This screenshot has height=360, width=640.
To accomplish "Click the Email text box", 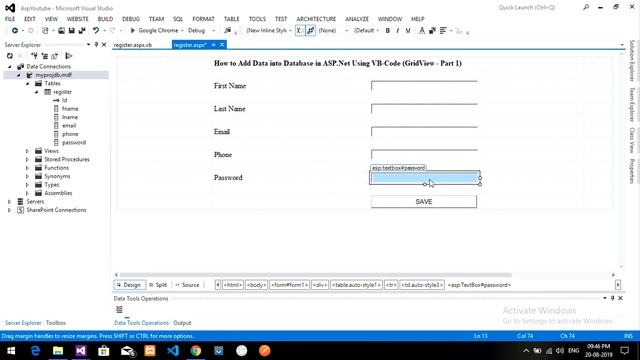I will coord(424,131).
